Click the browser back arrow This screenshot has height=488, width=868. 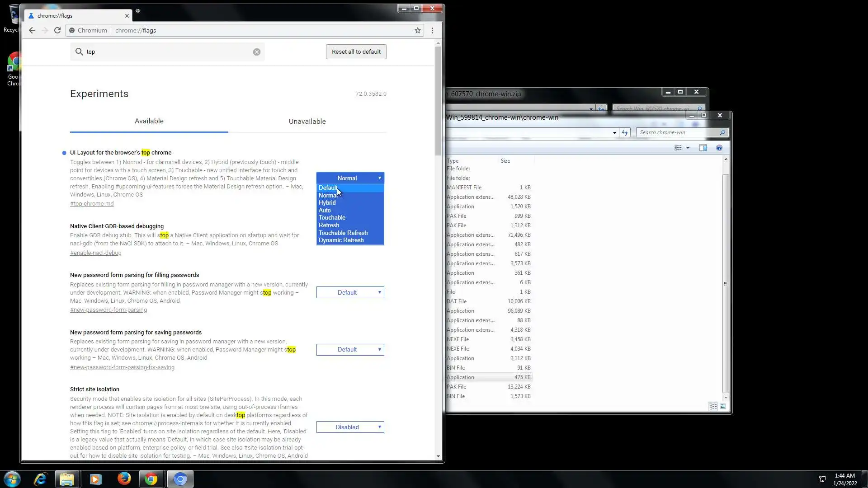coord(32,30)
